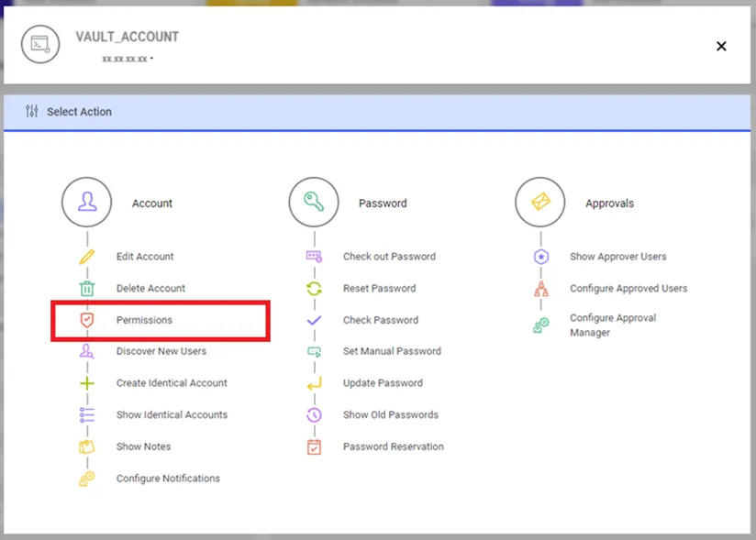Click the Approvals category envelope icon

pyautogui.click(x=540, y=203)
